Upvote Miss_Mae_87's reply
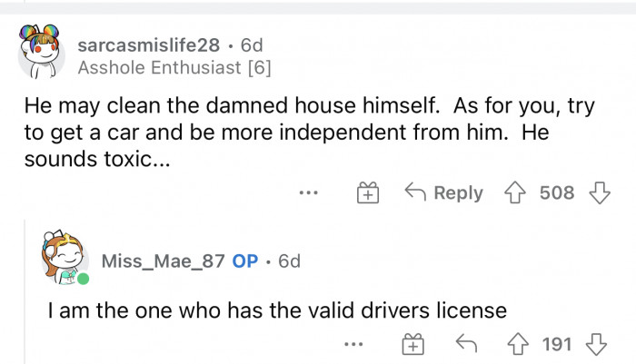Image resolution: width=636 pixels, height=364 pixels. tap(520, 344)
